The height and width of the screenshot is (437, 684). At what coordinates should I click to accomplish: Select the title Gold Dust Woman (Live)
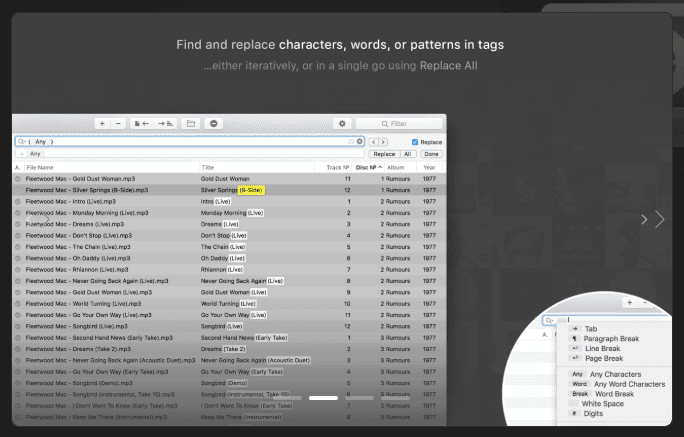click(x=233, y=292)
